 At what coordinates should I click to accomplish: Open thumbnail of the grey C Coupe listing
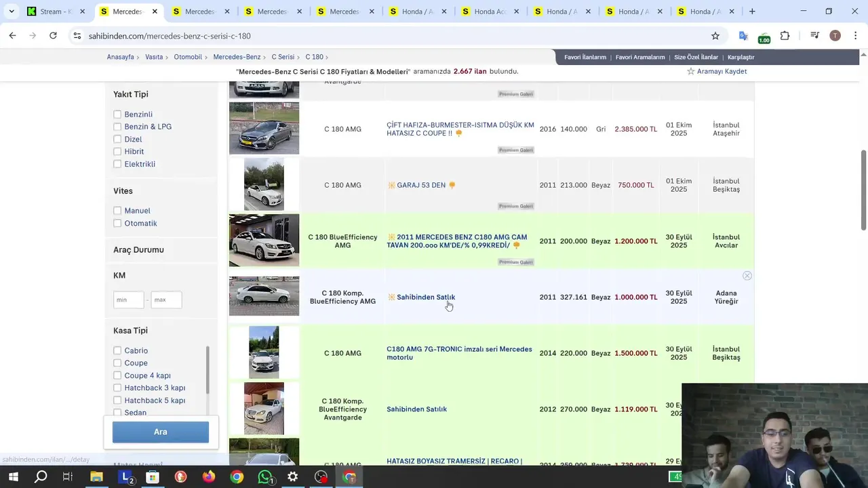(x=264, y=128)
